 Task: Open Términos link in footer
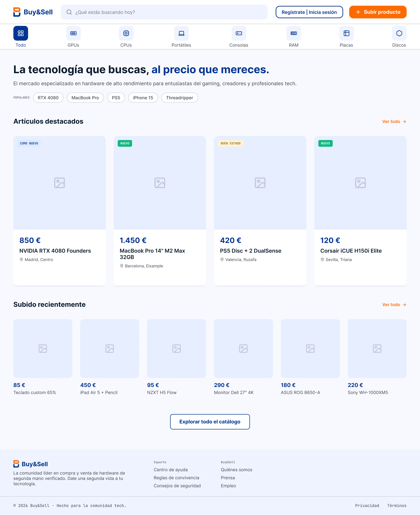click(397, 506)
